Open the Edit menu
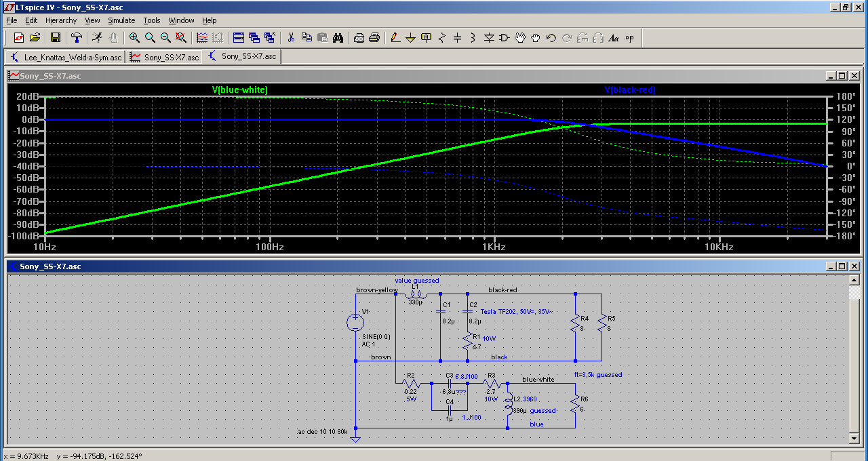The image size is (868, 461). (x=31, y=20)
